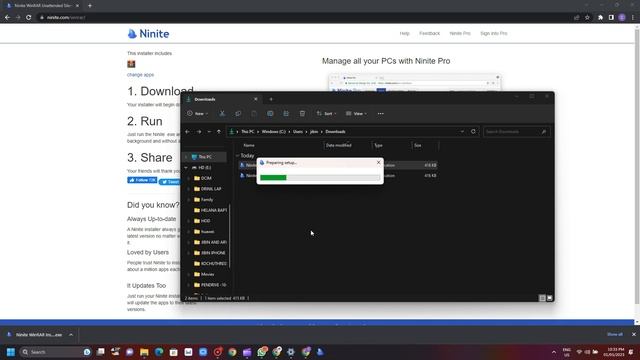
Task: Open Microsoft Edge from the taskbar
Action: click(x=159, y=352)
